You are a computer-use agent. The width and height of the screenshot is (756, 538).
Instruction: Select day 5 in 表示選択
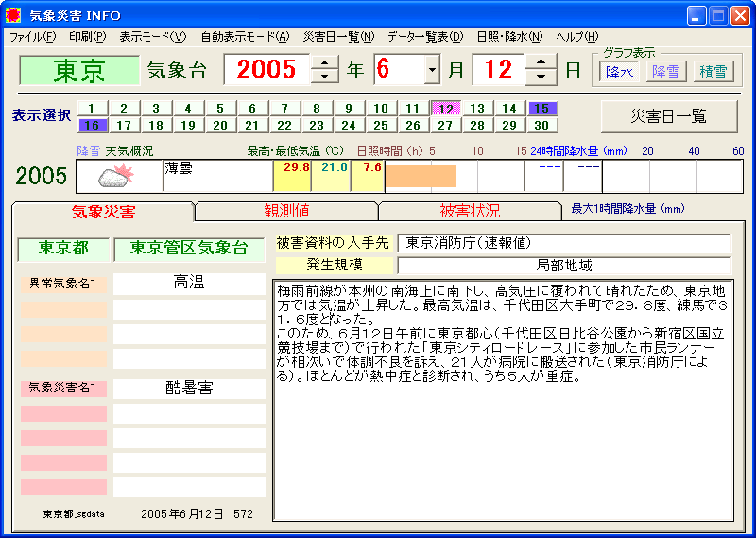pos(220,108)
